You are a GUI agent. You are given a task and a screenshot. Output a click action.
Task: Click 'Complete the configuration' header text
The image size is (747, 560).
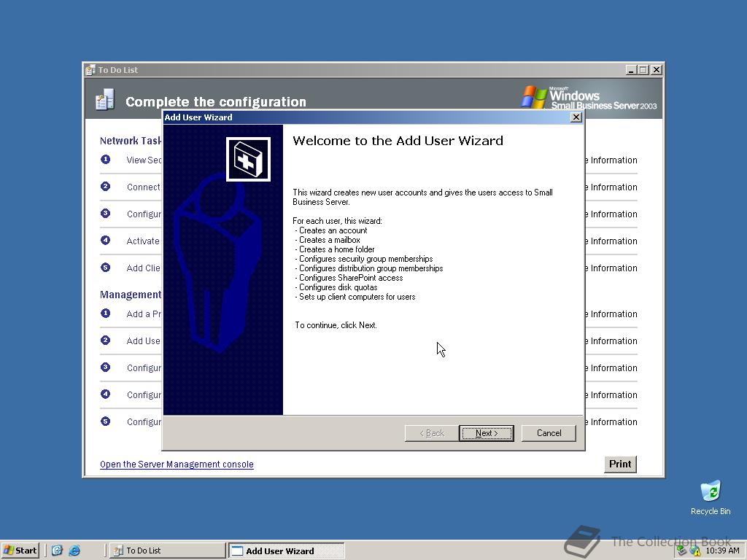tap(216, 101)
